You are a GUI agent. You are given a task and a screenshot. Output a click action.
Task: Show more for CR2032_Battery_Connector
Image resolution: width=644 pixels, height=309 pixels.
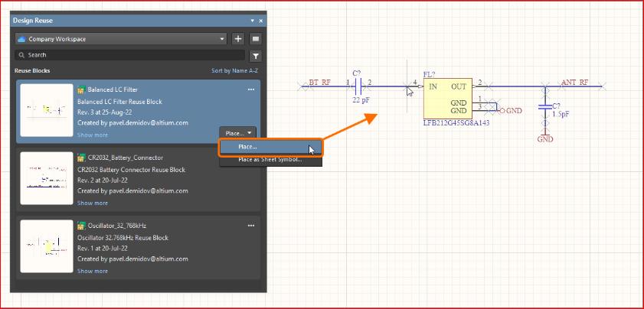tap(93, 203)
